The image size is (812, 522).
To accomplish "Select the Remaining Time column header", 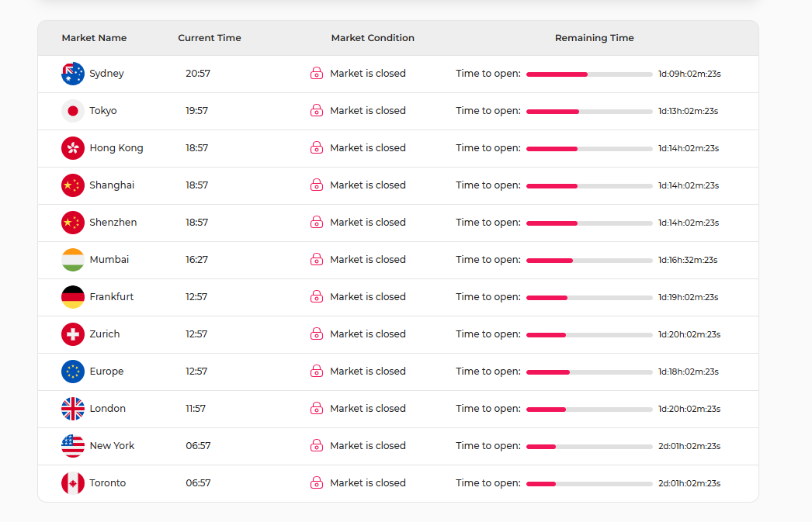I will [594, 38].
